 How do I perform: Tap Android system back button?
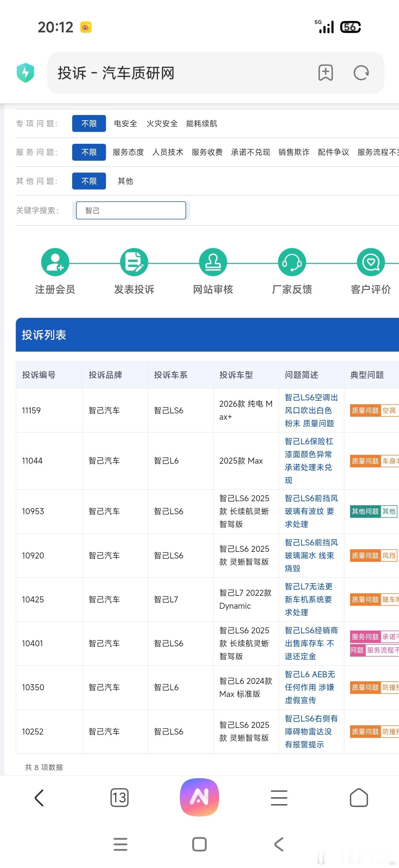279,844
